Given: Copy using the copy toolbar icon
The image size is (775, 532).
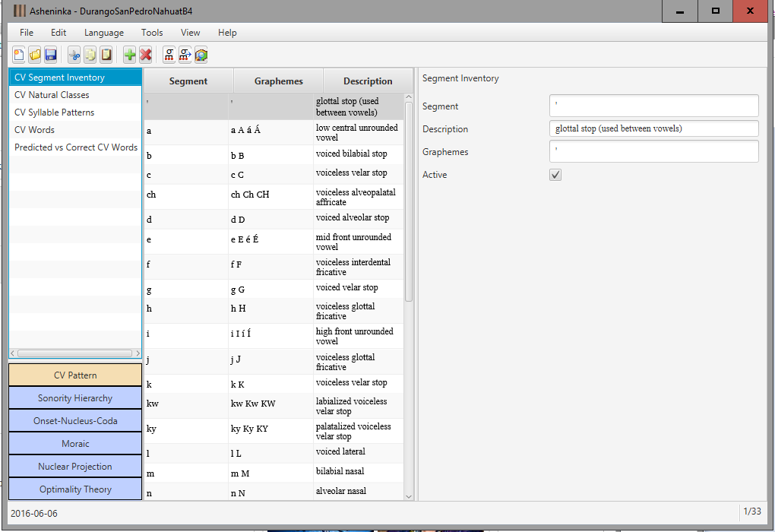Looking at the screenshot, I should tap(90, 54).
